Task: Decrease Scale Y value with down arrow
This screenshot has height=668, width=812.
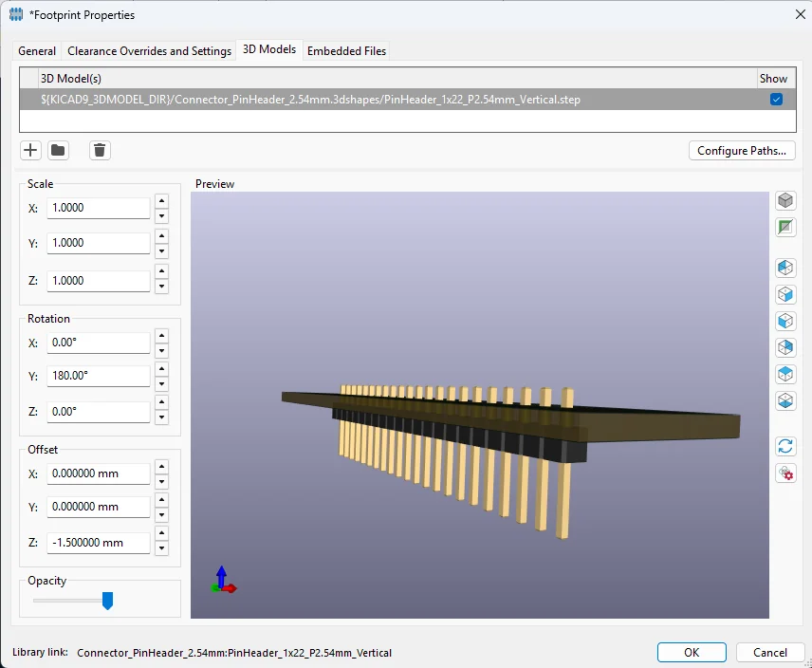Action: [161, 251]
